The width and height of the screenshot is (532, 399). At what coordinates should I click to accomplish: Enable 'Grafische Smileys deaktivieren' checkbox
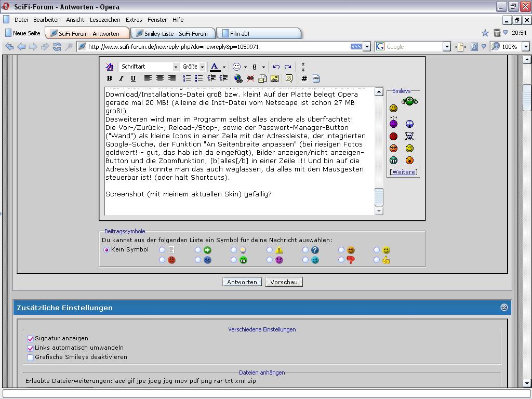click(30, 357)
